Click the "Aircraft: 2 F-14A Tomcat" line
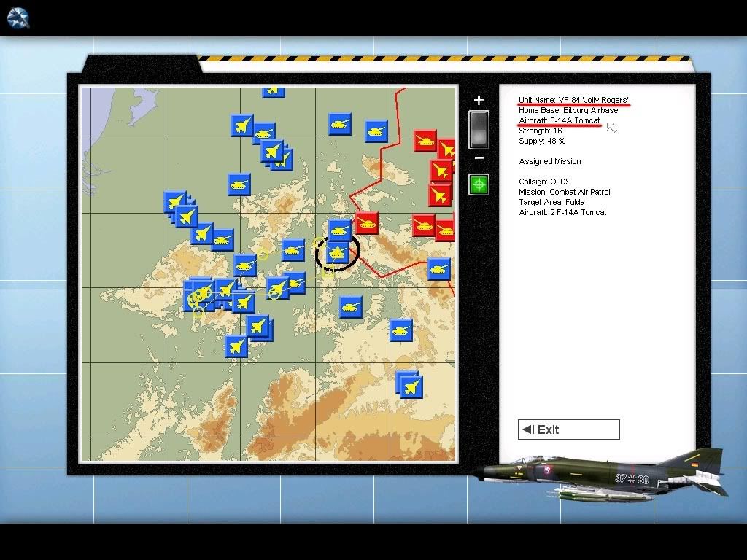 (562, 212)
